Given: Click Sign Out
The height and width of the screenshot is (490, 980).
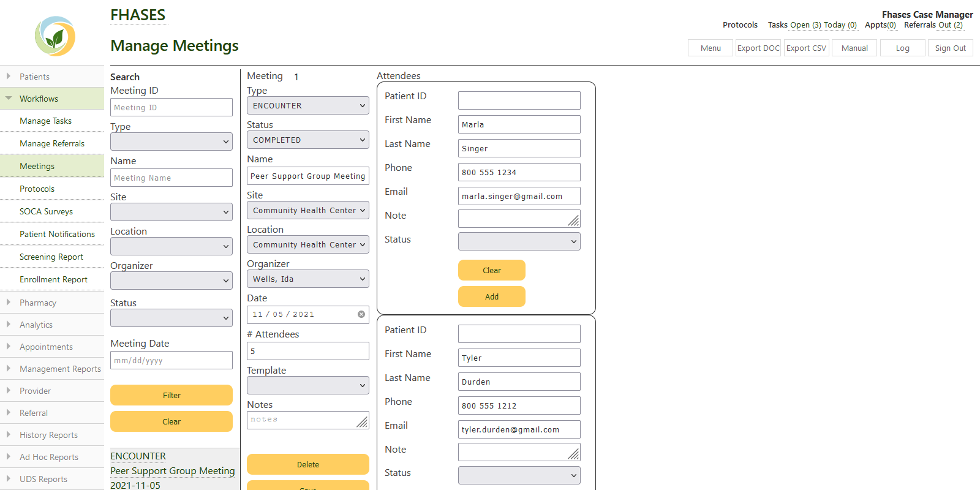Looking at the screenshot, I should pyautogui.click(x=951, y=48).
